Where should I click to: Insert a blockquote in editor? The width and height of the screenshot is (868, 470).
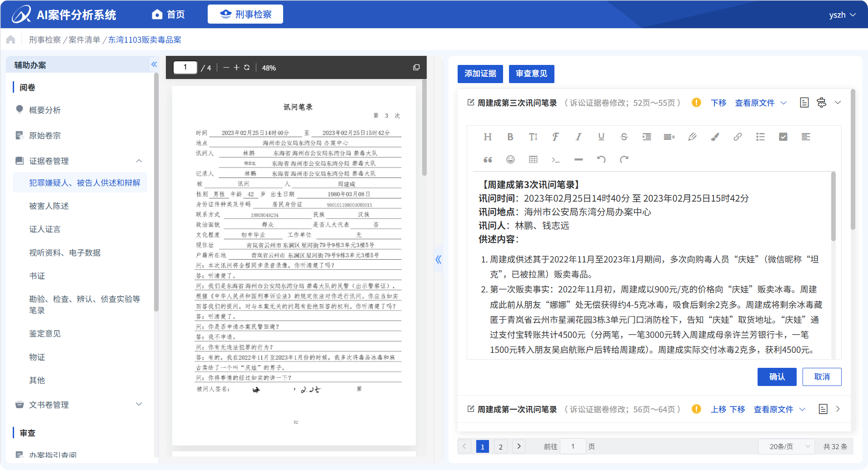(x=488, y=159)
